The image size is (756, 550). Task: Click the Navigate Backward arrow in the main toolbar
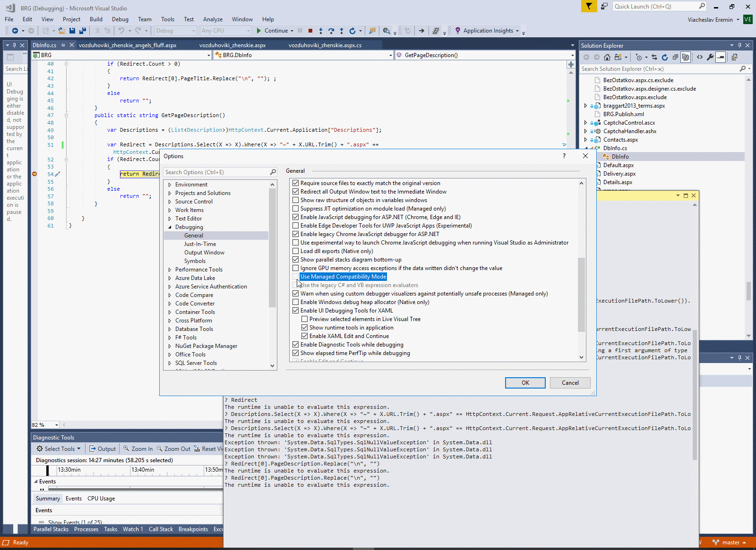tap(15, 31)
